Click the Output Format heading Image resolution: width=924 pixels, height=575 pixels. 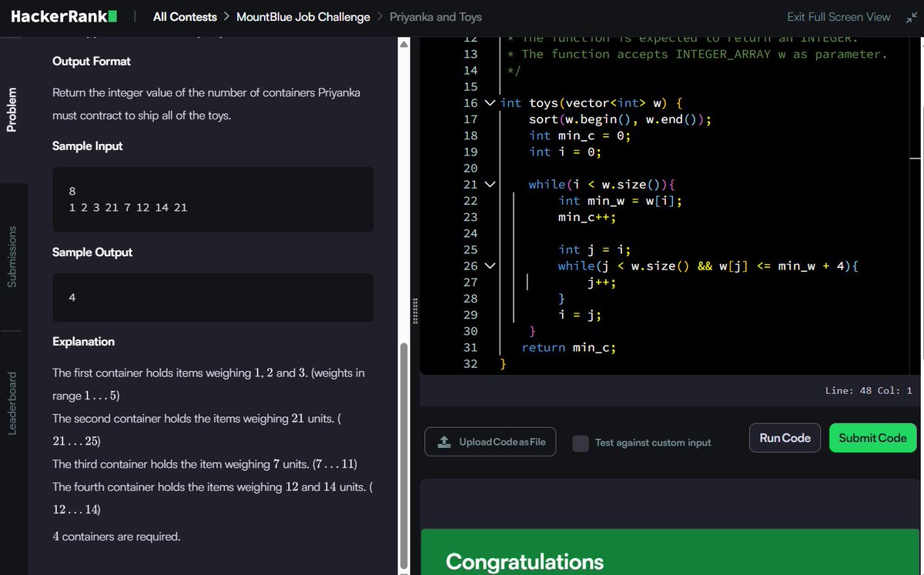(x=92, y=62)
